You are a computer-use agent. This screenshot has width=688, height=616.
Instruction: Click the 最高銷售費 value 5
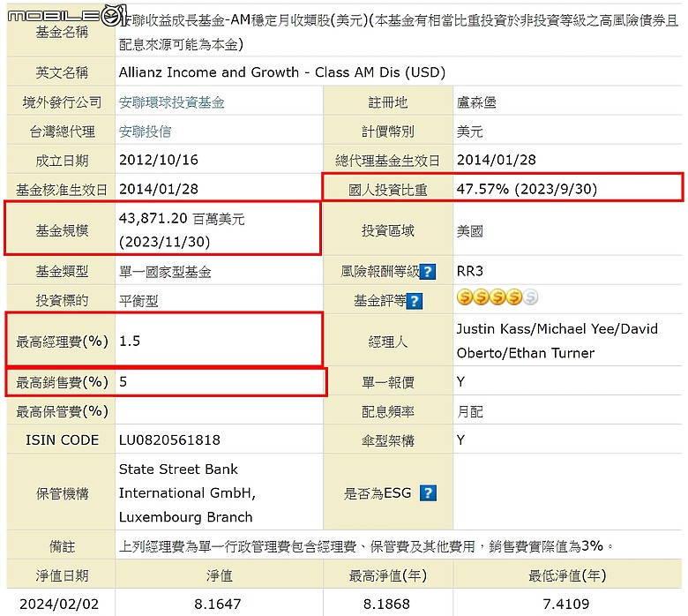[123, 382]
